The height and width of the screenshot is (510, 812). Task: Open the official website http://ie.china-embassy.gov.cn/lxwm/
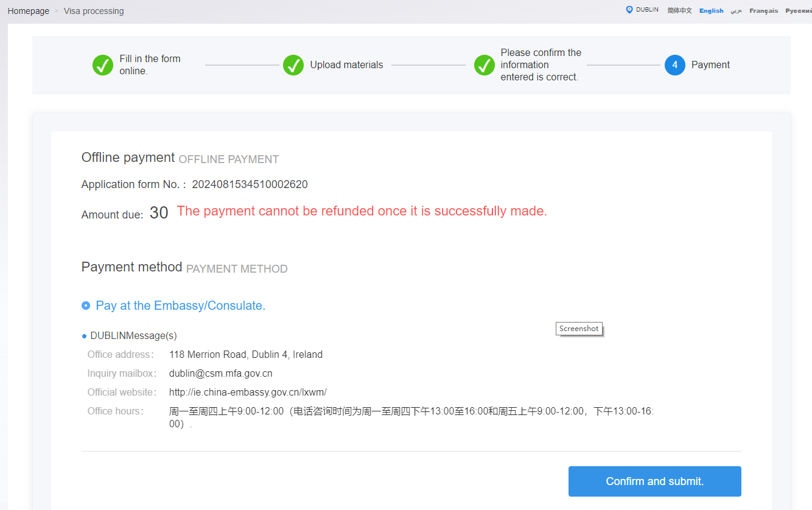[x=248, y=392]
